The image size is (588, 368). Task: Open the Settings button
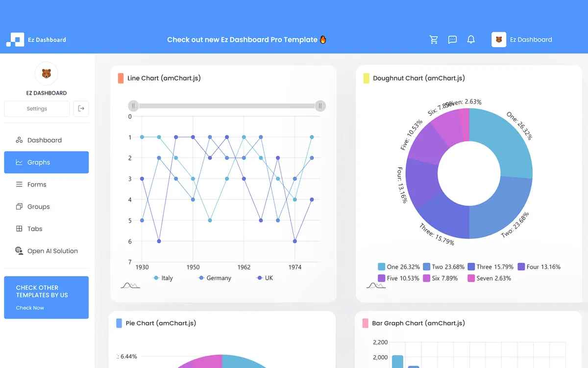coord(37,108)
